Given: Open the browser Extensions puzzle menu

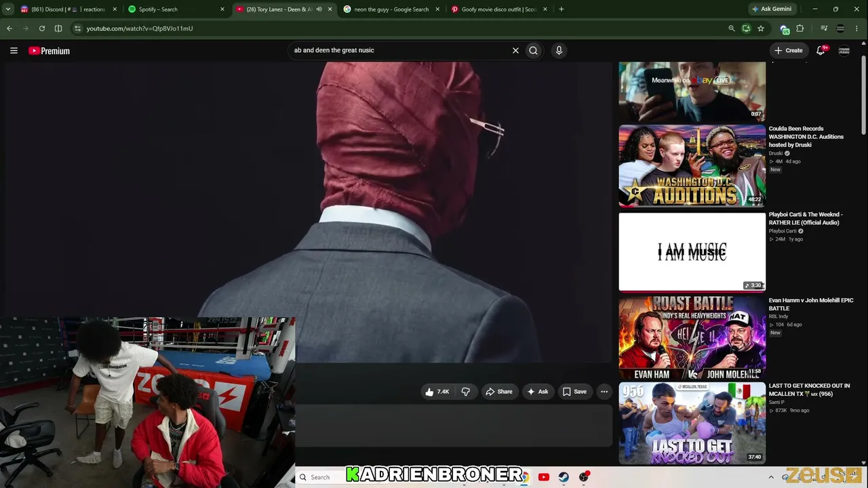Looking at the screenshot, I should coord(800,28).
